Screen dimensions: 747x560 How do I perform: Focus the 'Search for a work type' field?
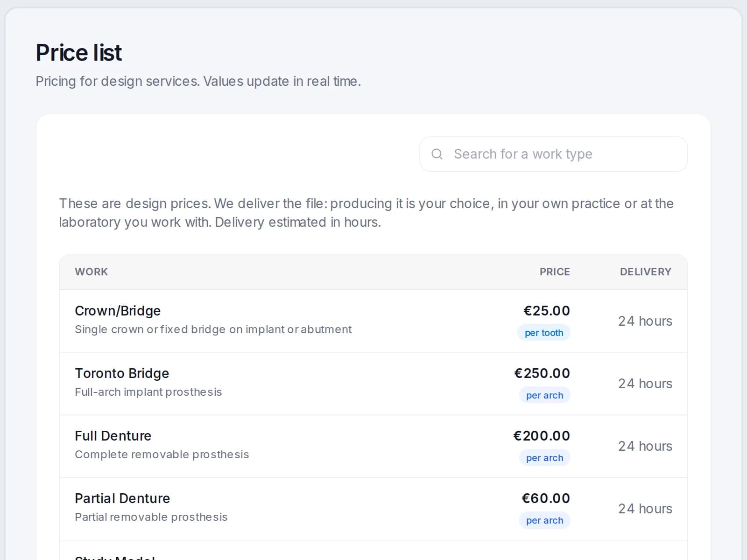553,154
